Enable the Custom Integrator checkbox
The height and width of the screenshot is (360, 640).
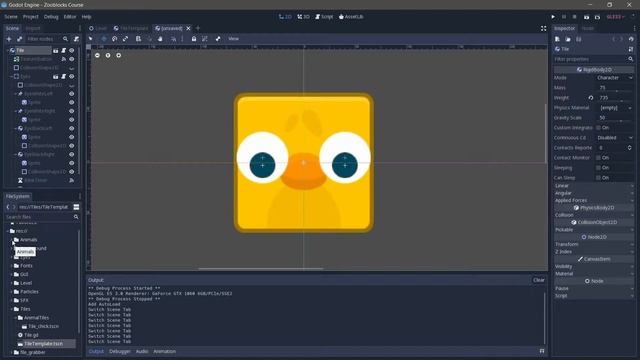[599, 128]
